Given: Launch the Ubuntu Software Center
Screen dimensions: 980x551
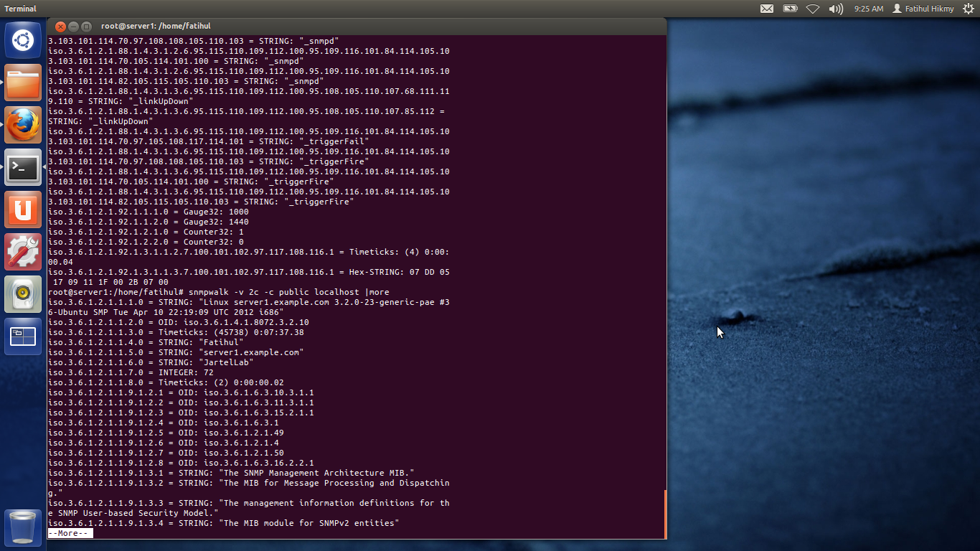Looking at the screenshot, I should (22, 209).
